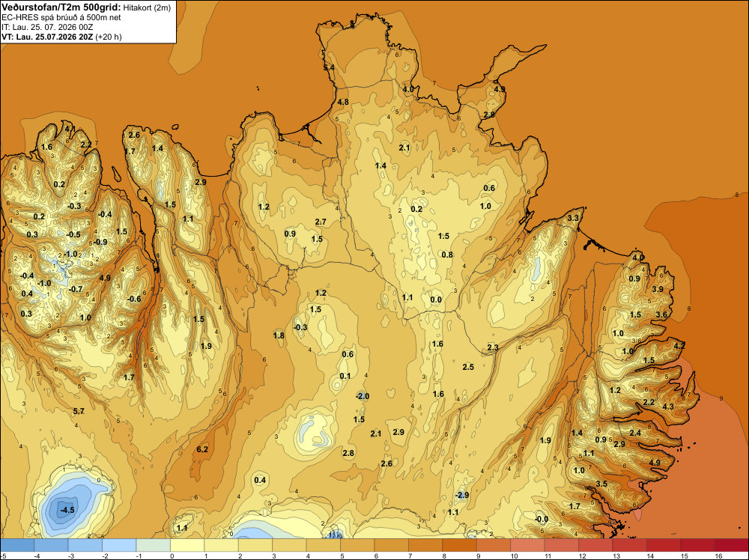Click the "6.2" temperature value on the map

202,449
